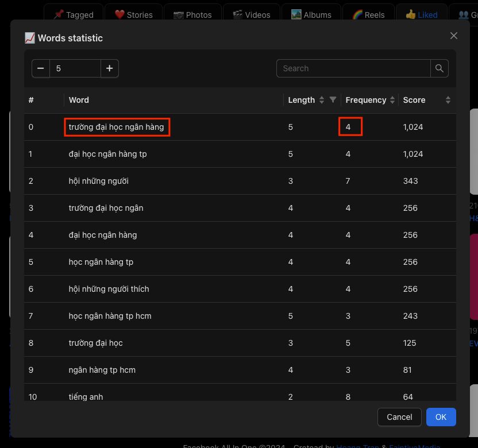
Task: Click the row 'hội những người'
Action: click(240, 181)
